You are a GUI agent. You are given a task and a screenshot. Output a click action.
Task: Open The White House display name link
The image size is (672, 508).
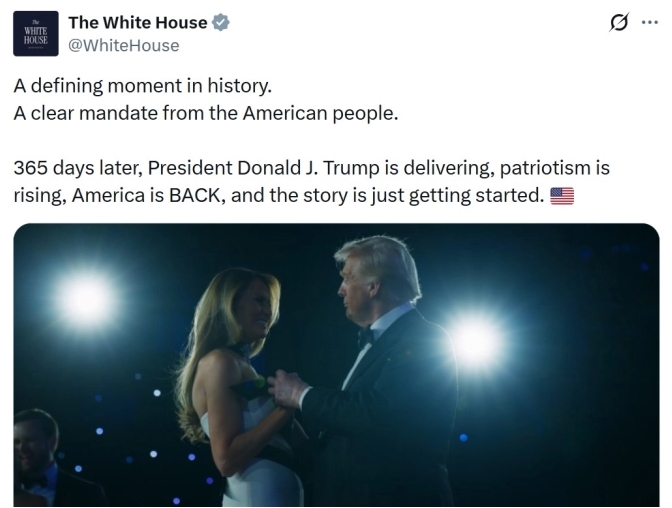pos(137,23)
